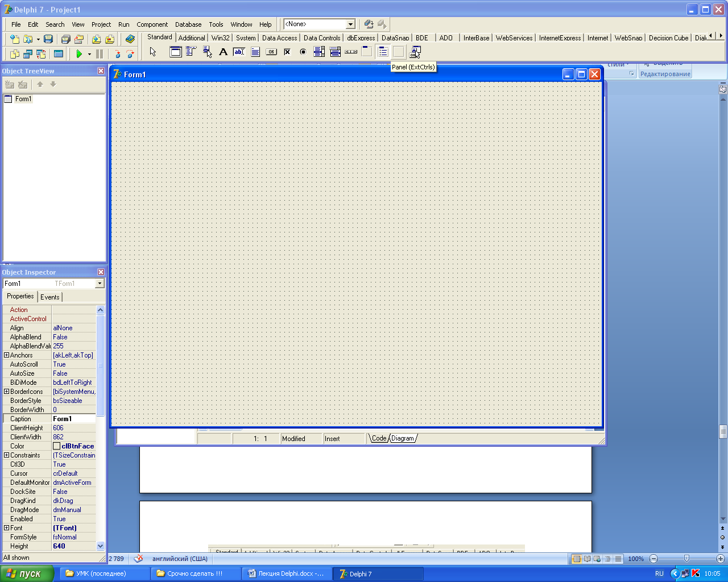Select the ListBox component in palette
Screen dimensions: 728x582
point(319,52)
